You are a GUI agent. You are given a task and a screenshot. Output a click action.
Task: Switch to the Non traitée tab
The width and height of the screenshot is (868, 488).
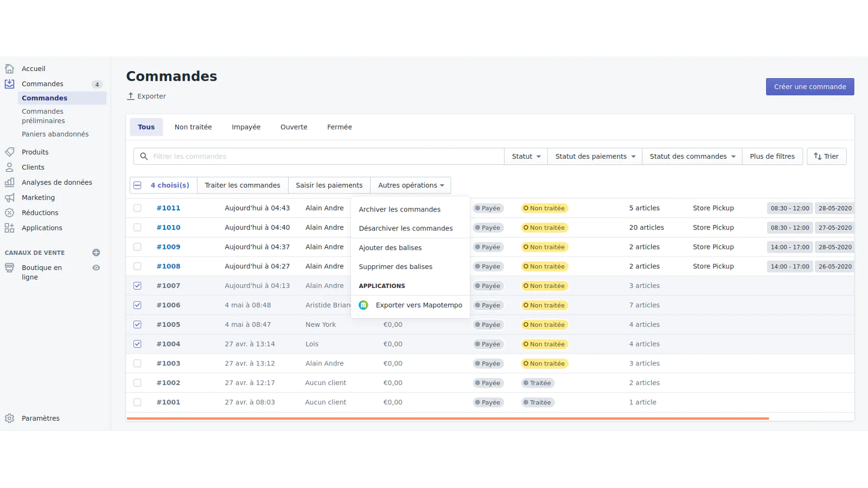click(x=193, y=127)
